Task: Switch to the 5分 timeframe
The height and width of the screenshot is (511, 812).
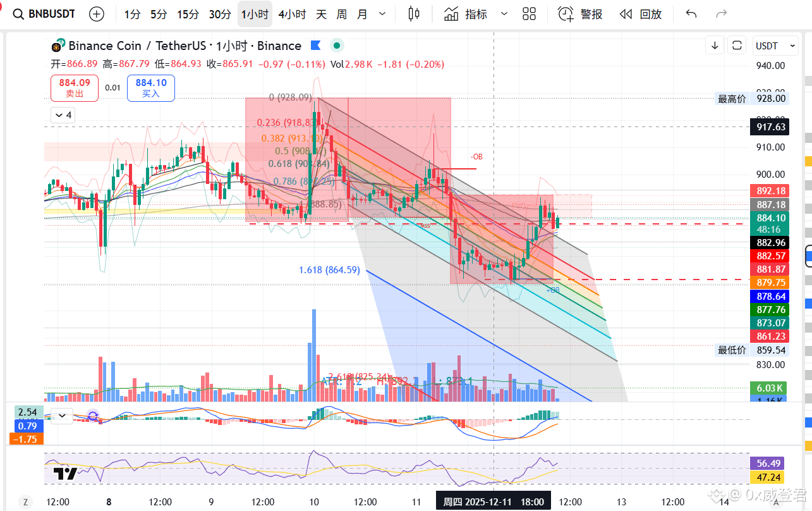Action: click(x=159, y=14)
